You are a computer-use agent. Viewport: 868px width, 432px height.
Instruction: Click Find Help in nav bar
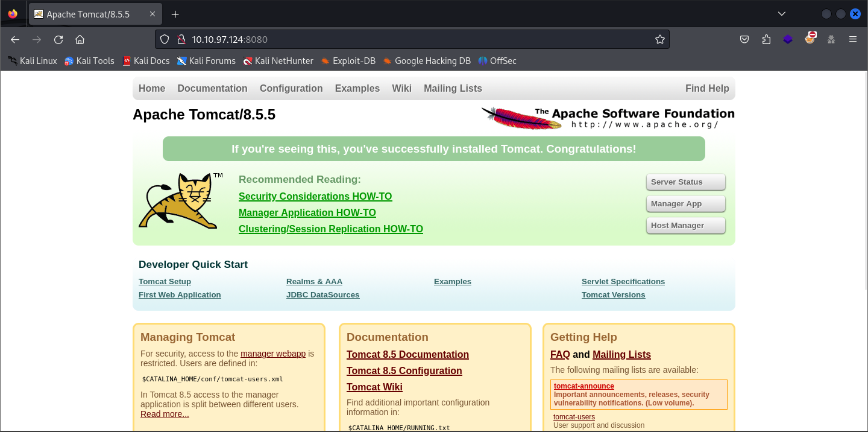(707, 88)
